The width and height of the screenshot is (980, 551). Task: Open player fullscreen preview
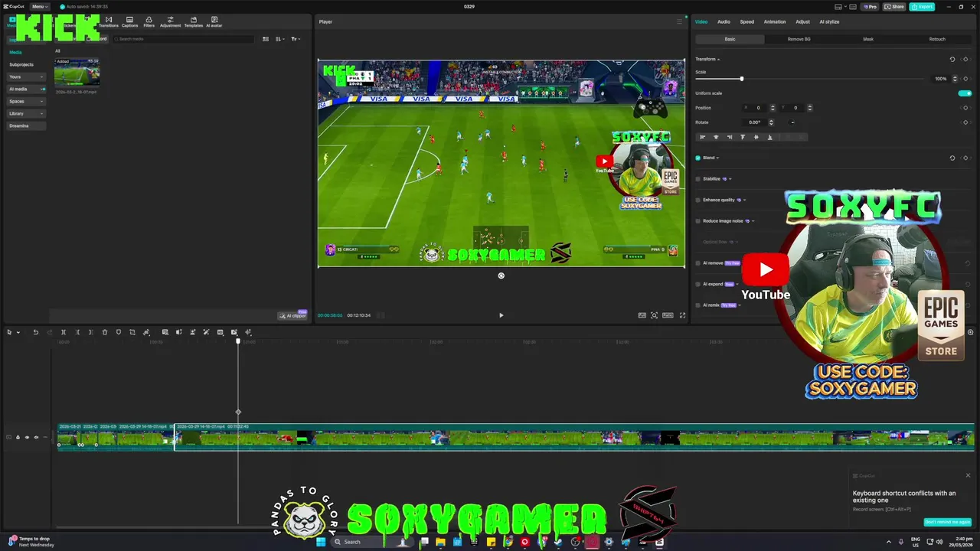[x=681, y=315]
